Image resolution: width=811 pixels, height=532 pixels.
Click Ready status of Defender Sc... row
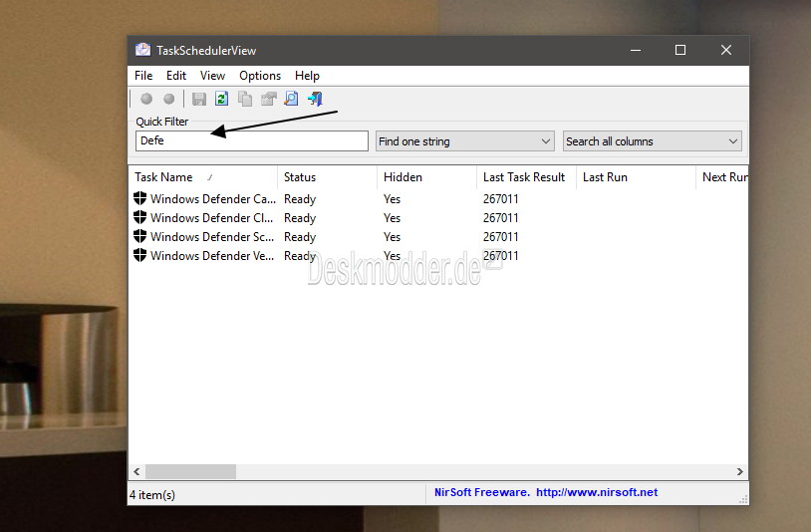[300, 237]
